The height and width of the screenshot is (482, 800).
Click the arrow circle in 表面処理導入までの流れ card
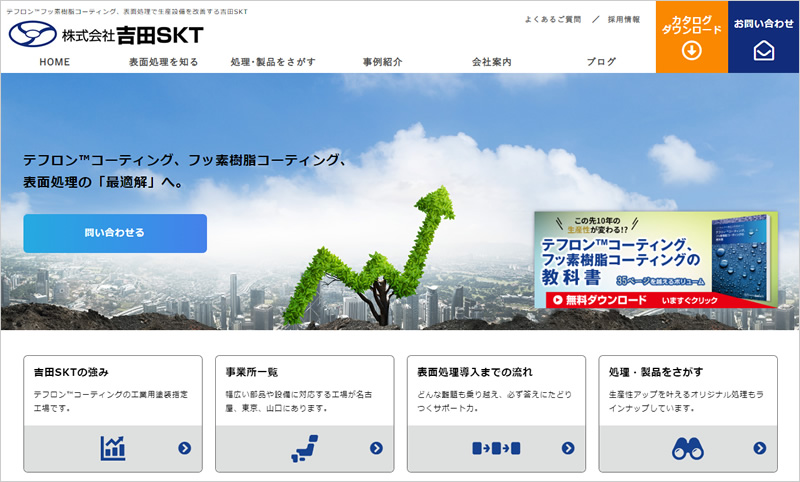568,448
